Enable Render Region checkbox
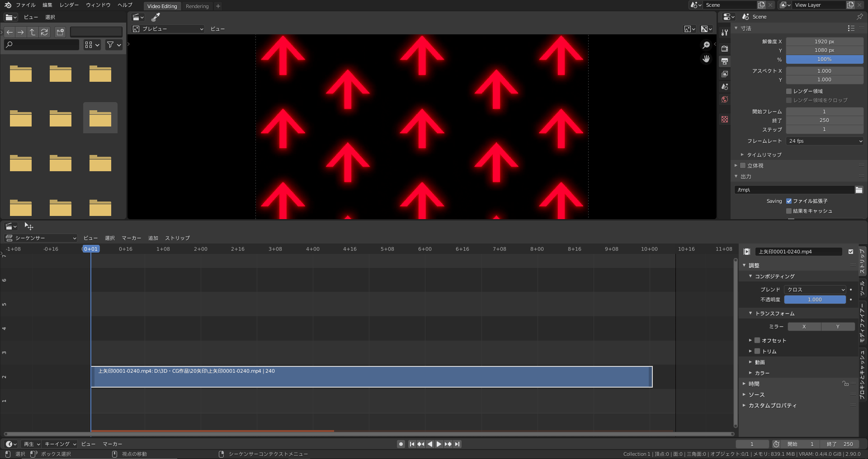868x459 pixels. pyautogui.click(x=789, y=91)
